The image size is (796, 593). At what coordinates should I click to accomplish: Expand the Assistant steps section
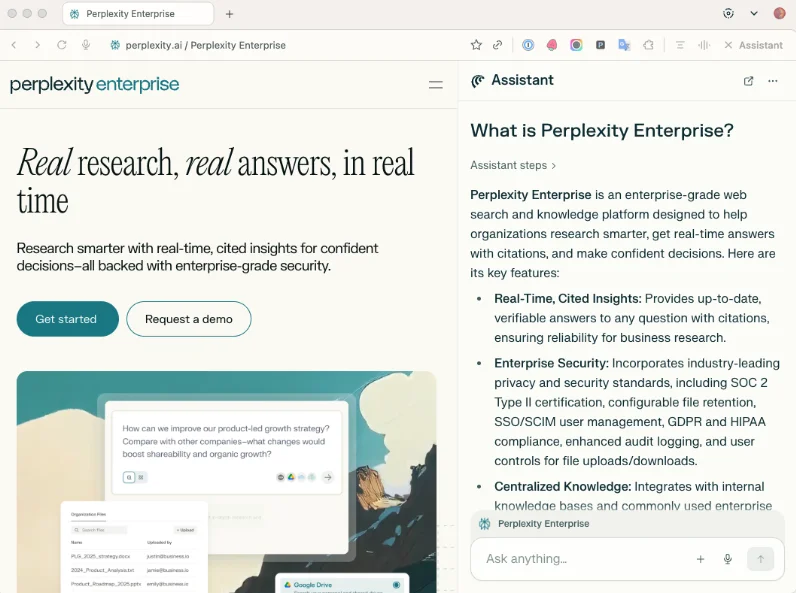point(513,166)
